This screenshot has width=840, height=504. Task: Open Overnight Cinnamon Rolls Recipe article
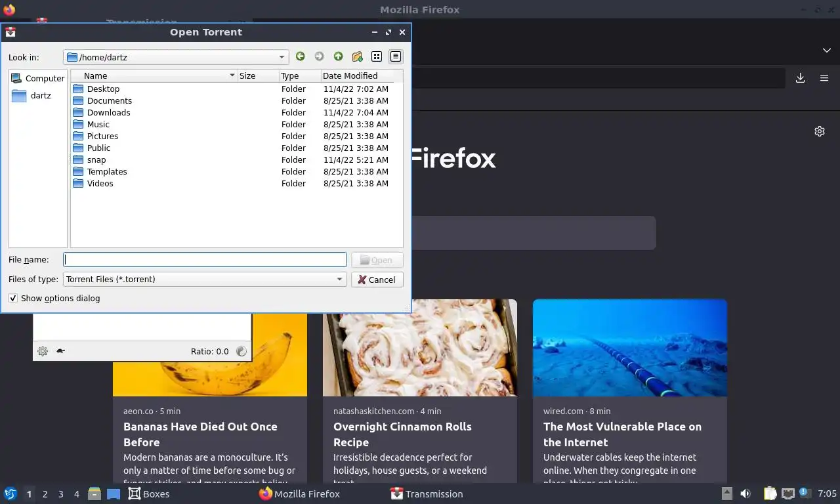pos(402,434)
